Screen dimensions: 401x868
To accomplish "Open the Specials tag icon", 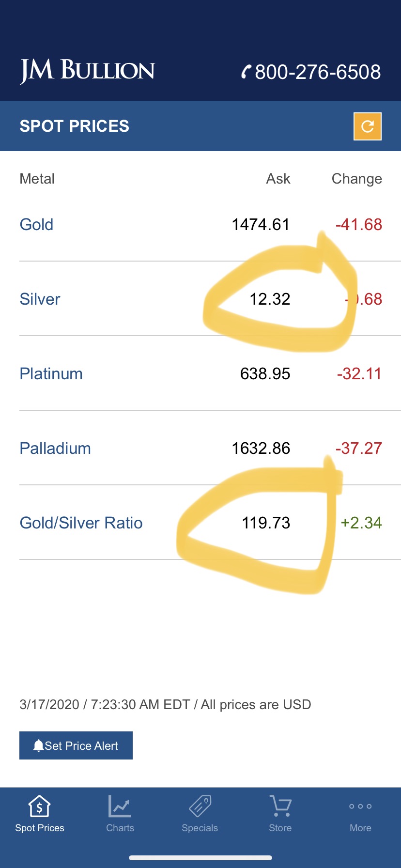I will tap(200, 806).
